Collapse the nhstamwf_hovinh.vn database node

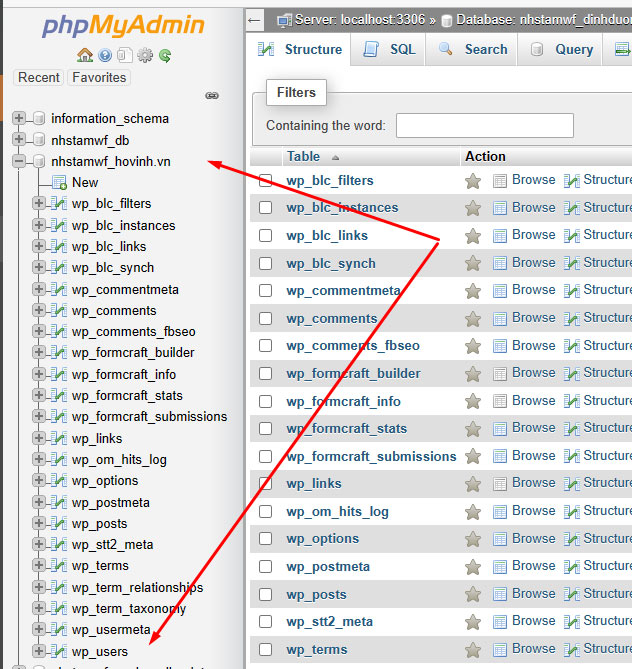tap(19, 161)
